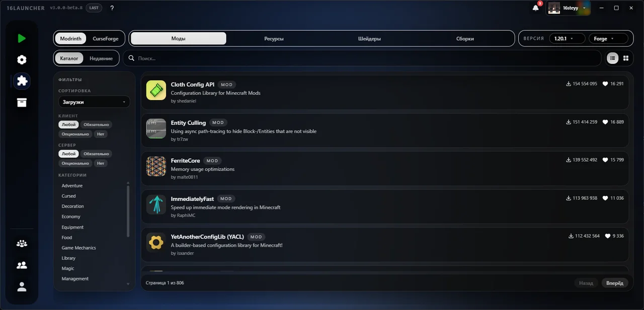Select the Decoration category
Screen dimensions: 644x310
click(x=73, y=206)
